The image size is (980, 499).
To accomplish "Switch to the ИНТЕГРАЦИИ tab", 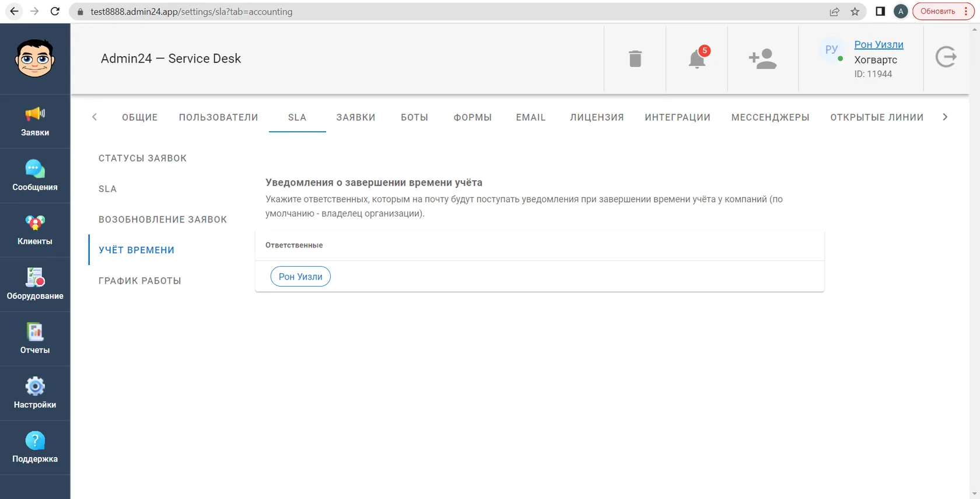I will coord(678,117).
